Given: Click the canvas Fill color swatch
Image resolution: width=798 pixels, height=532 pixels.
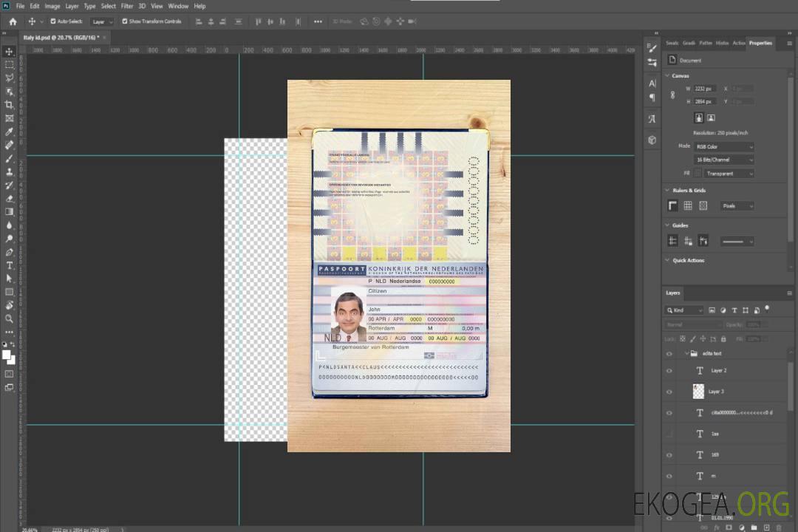Looking at the screenshot, I should click(698, 174).
